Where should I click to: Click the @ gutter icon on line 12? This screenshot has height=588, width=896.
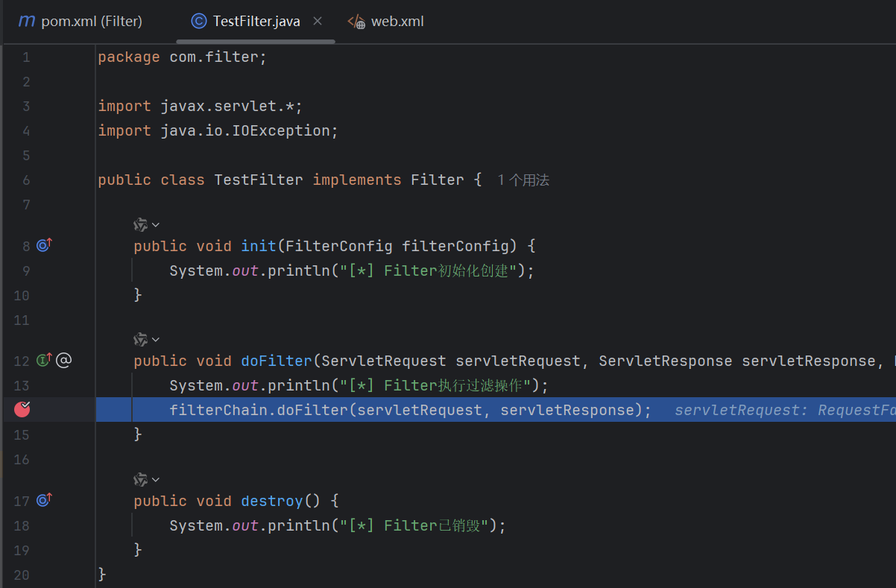(x=64, y=361)
